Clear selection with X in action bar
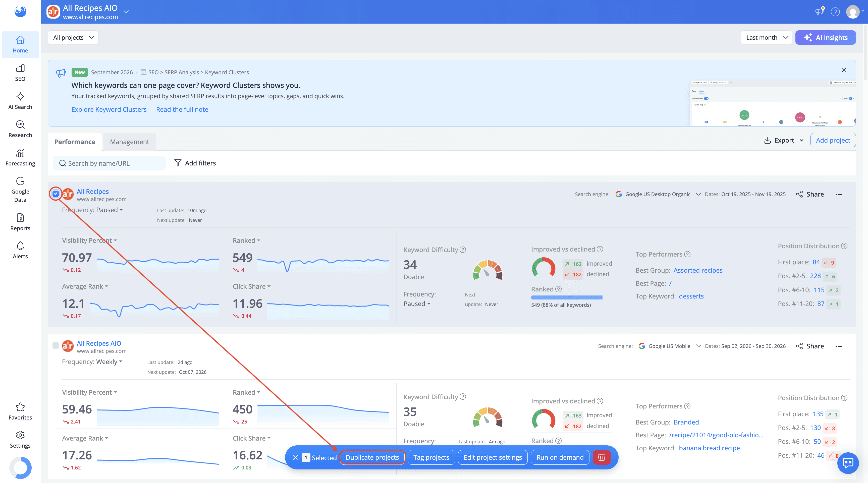The height and width of the screenshot is (483, 868). [295, 457]
